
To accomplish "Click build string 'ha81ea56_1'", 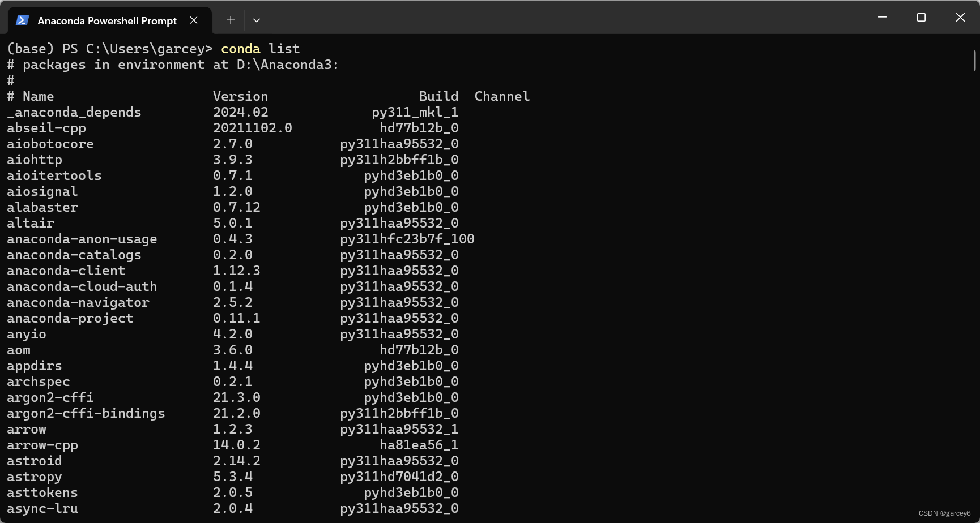I will (x=419, y=445).
